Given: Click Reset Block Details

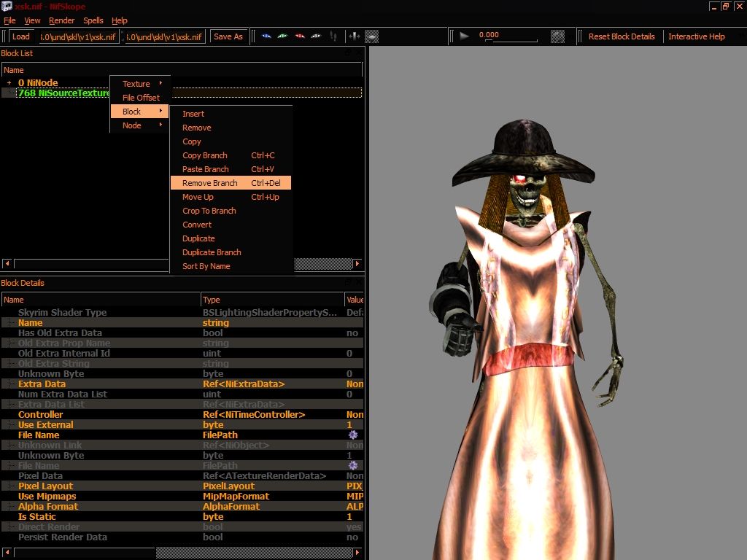Looking at the screenshot, I should pos(622,36).
